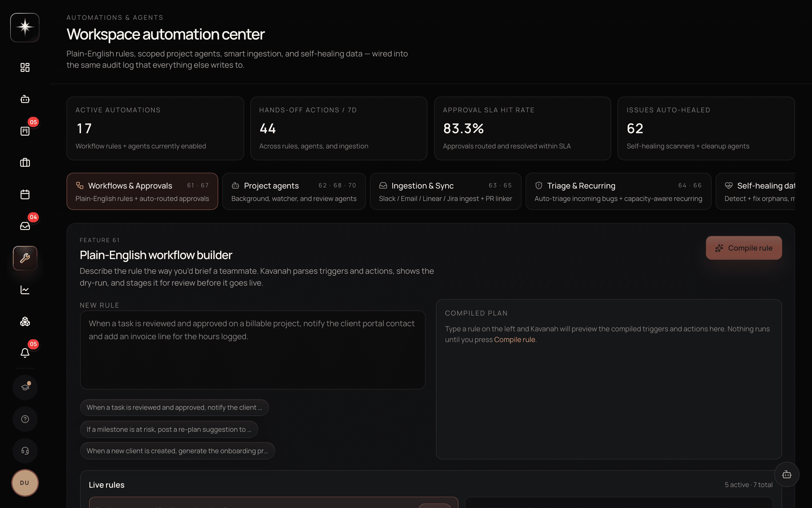Open the robot agents icon in sidebar
The width and height of the screenshot is (812, 508).
point(25,99)
